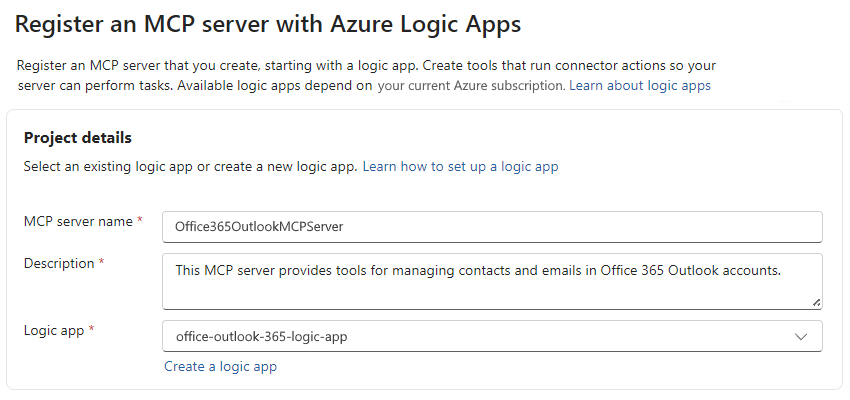Click 'Select an existing logic app' instruction text

point(190,166)
